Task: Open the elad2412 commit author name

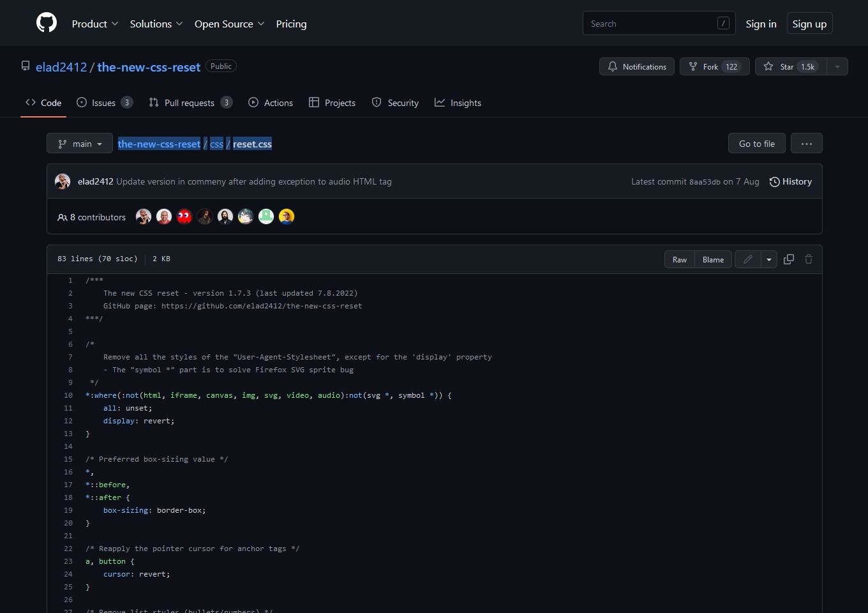Action: pos(95,181)
